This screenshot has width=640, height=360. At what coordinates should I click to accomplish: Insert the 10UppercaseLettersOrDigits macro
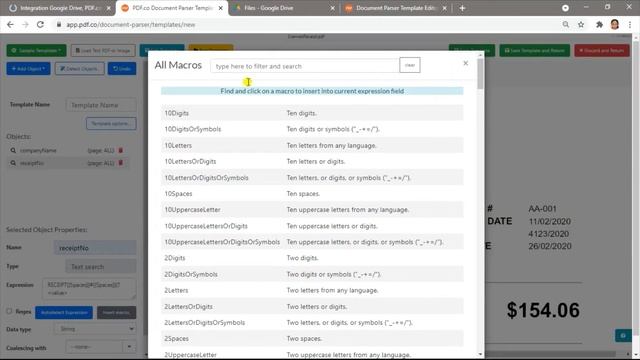point(312,226)
